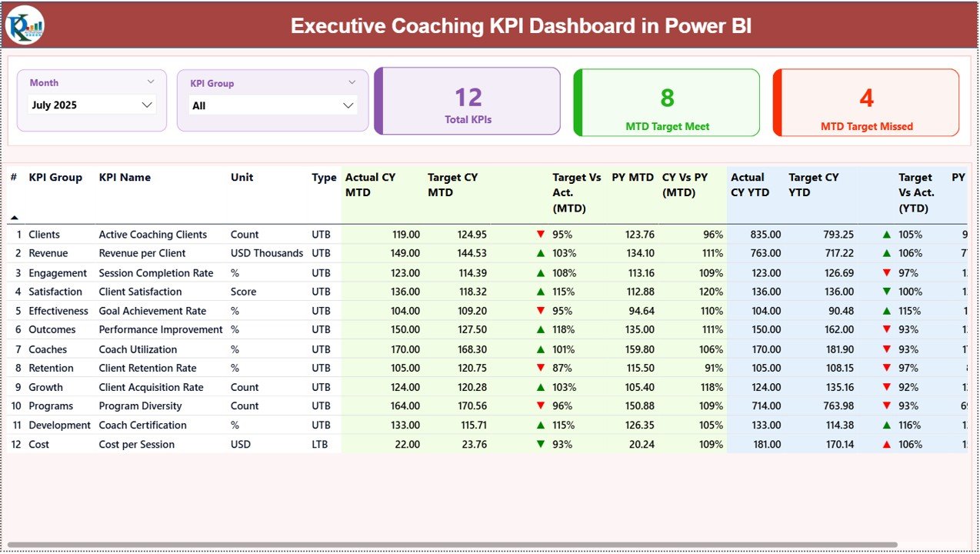The height and width of the screenshot is (554, 980).
Task: Sort table by the PY MTD header
Action: (x=632, y=177)
